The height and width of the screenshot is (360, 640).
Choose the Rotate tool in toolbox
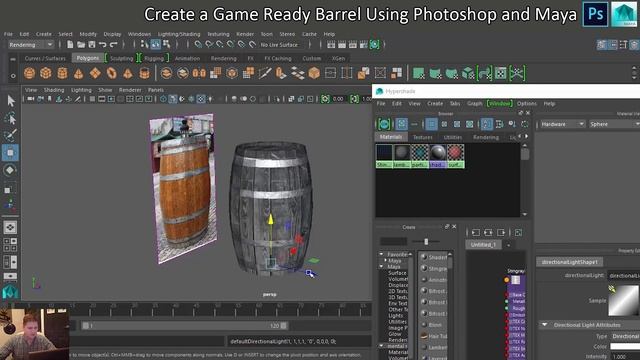pyautogui.click(x=11, y=170)
